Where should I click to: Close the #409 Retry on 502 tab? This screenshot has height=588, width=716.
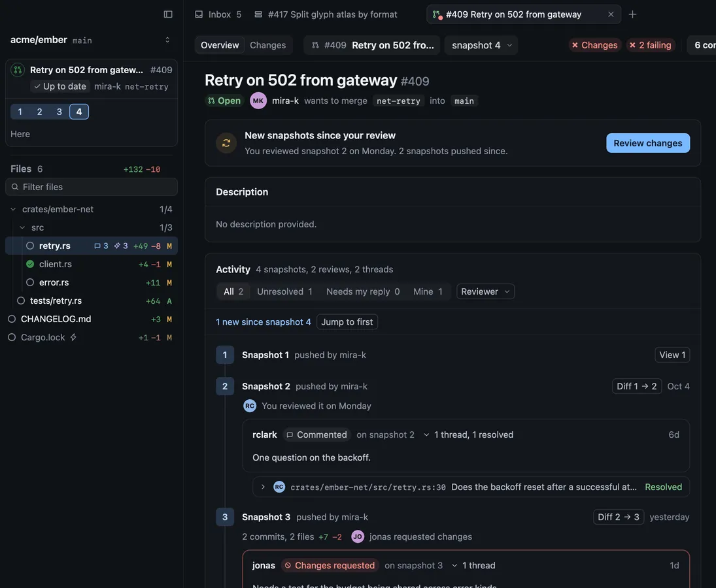[x=611, y=14]
